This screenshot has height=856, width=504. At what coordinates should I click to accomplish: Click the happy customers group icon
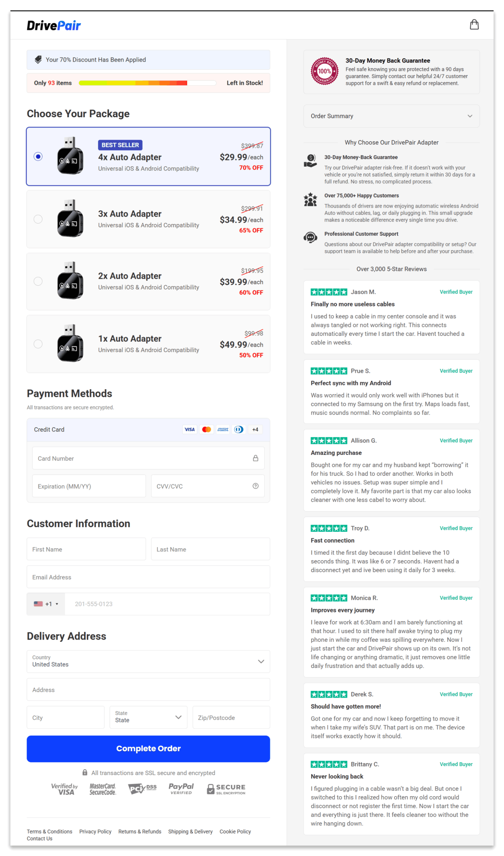310,200
